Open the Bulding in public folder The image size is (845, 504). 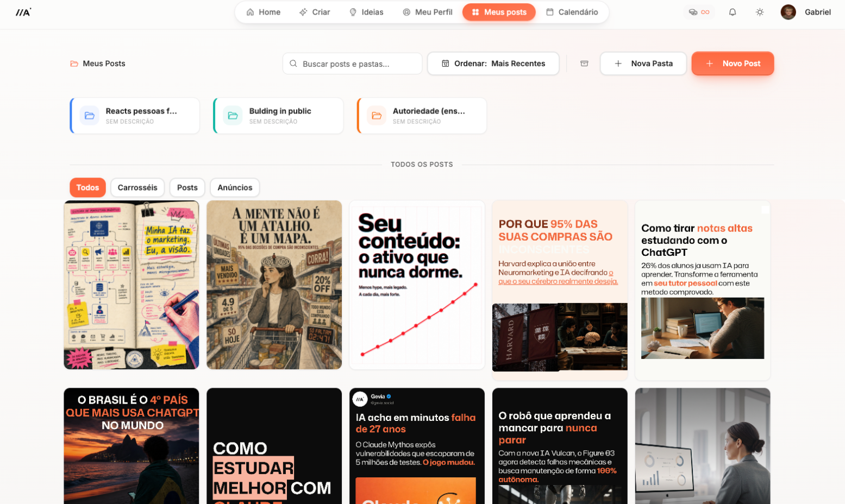point(278,116)
